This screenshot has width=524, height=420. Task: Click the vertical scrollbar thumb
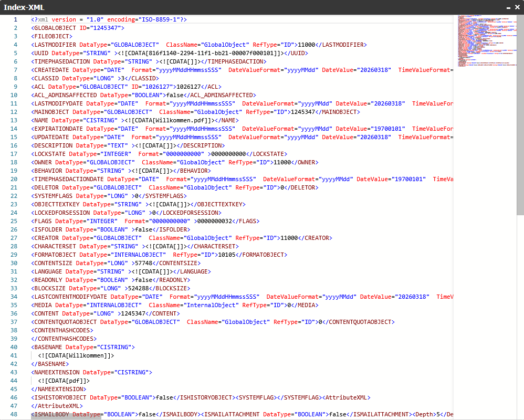click(x=520, y=115)
